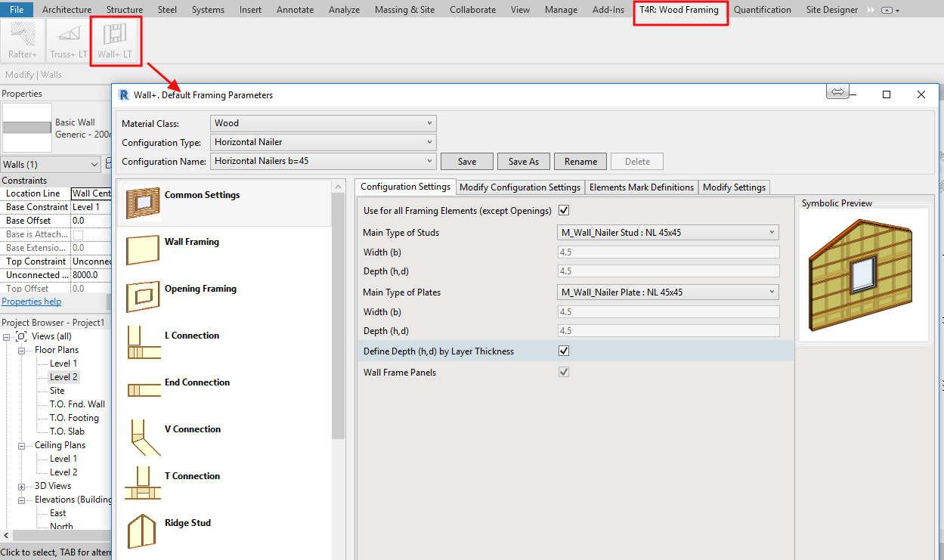The height and width of the screenshot is (560, 944).
Task: Open the Main Type of Studs dropdown
Action: coord(668,233)
